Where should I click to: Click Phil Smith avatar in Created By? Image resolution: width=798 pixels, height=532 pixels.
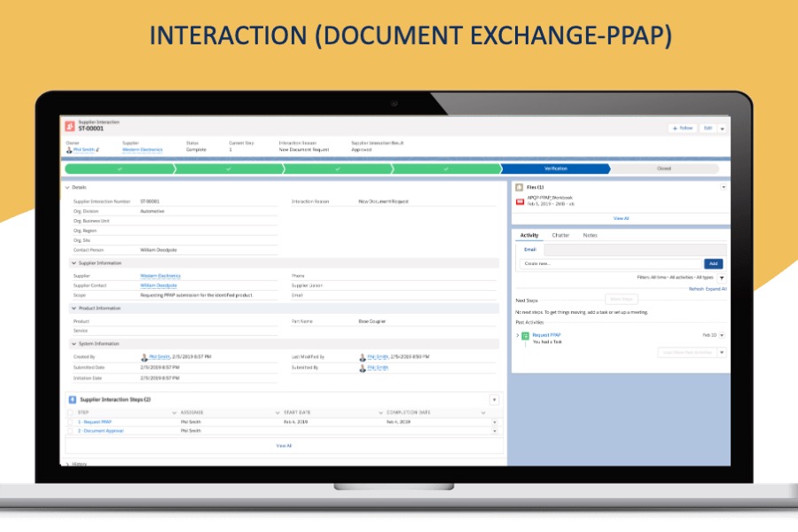(x=144, y=356)
